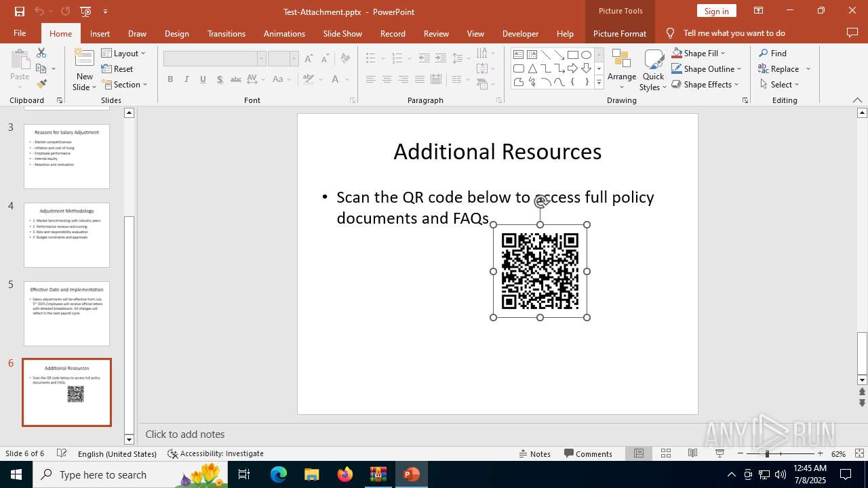The image size is (868, 488).
Task: Click the Sign in button
Action: coord(716,11)
